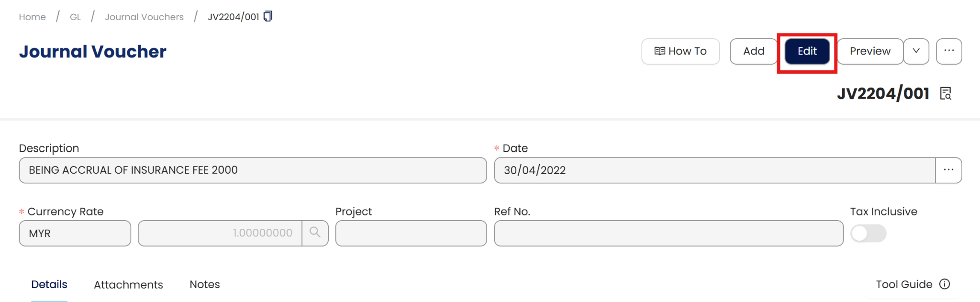Click the Ref No. input field
Viewport: 980px width, 302px height.
pyautogui.click(x=668, y=234)
